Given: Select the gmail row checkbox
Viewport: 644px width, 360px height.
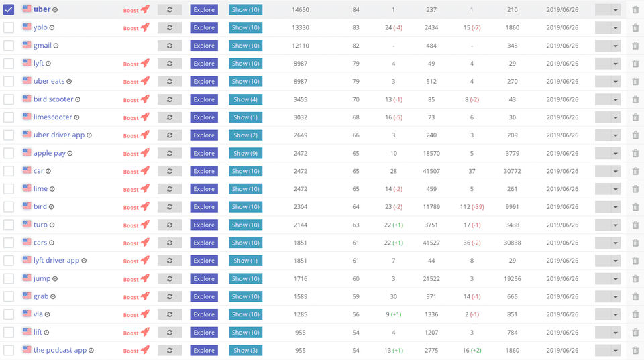Looking at the screenshot, I should point(9,46).
